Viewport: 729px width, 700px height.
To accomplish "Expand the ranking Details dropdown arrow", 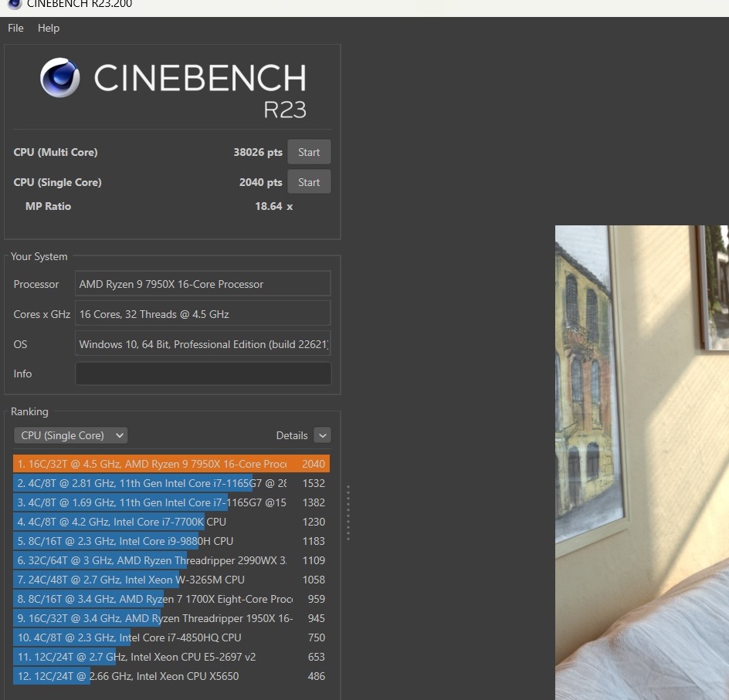I will [322, 435].
